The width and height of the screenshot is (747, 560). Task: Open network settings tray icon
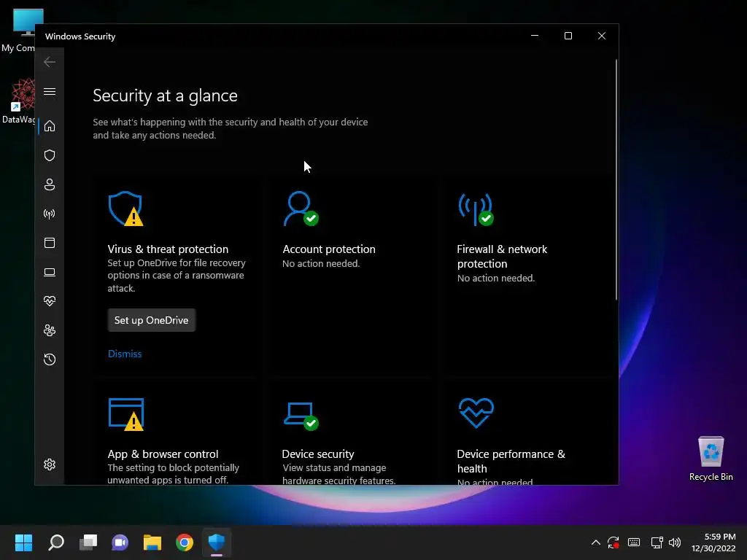[x=657, y=542]
